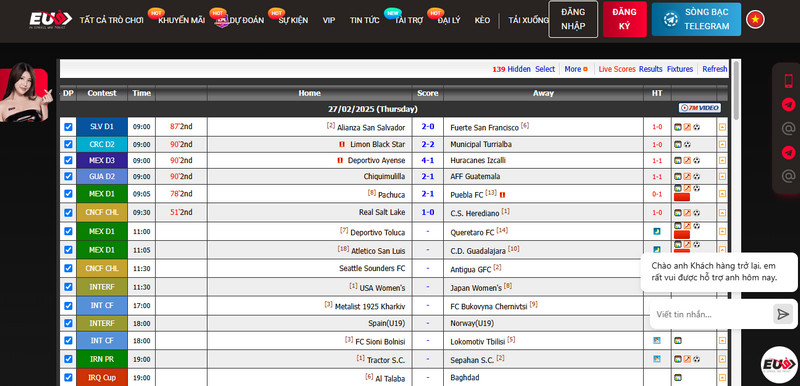Click the first Telegram icon in sidebar
Viewport: 800px width, 386px height.
pyautogui.click(x=788, y=105)
